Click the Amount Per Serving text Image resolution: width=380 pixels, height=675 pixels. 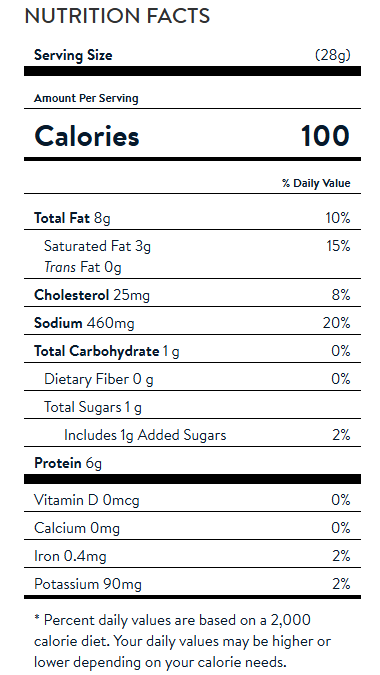click(86, 98)
